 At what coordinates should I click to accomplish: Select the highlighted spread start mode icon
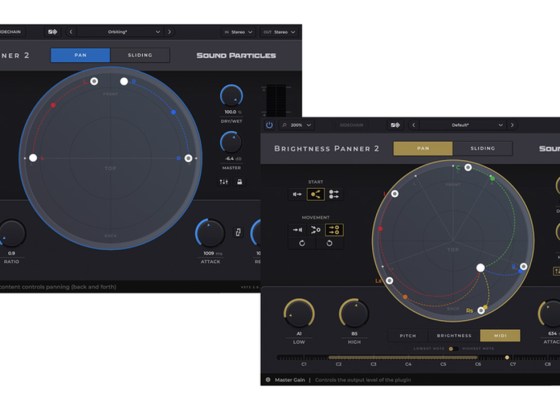[x=316, y=194]
